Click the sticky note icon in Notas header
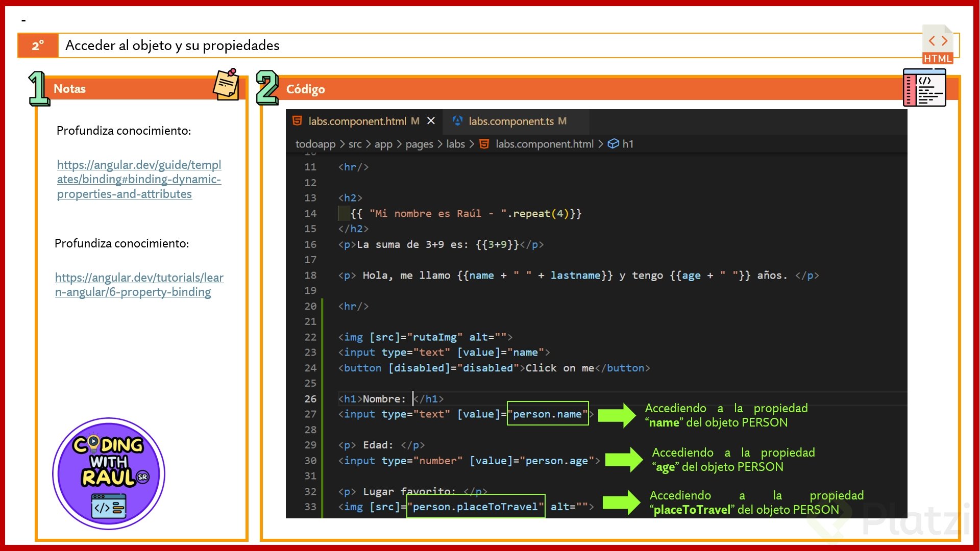 [x=226, y=85]
